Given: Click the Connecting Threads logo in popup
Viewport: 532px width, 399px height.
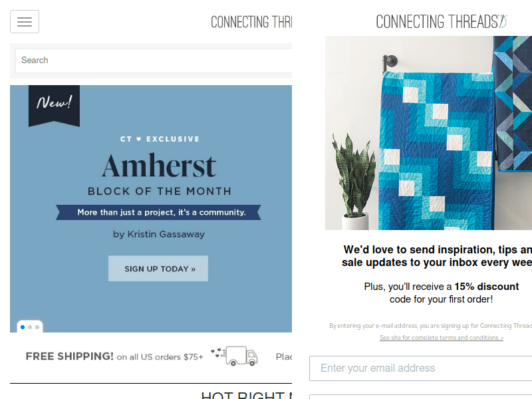Looking at the screenshot, I should pos(436,21).
